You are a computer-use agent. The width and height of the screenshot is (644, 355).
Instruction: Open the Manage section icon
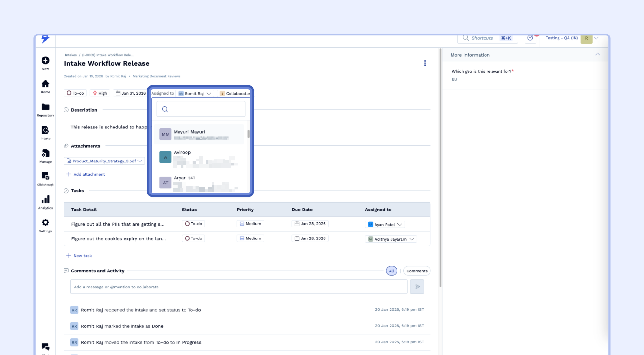(x=45, y=153)
